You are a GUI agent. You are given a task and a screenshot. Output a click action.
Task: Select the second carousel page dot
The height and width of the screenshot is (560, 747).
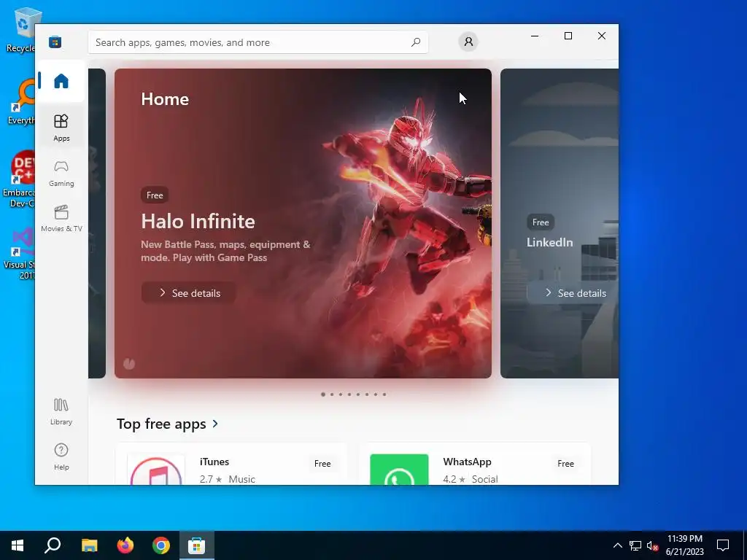(x=332, y=394)
